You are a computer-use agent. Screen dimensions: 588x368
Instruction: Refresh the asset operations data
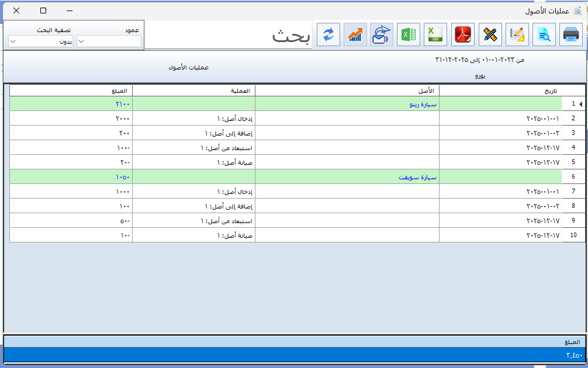point(328,35)
